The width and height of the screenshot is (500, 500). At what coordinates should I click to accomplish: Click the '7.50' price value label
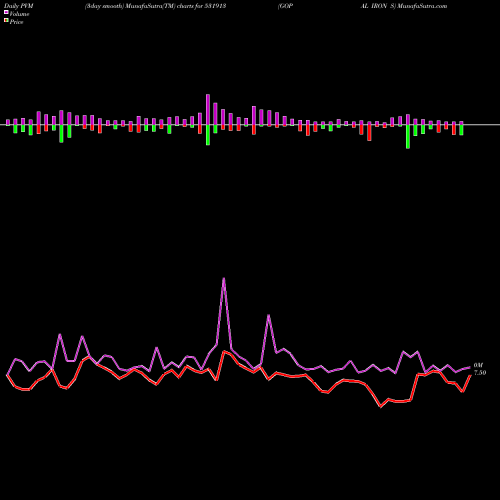coord(480,373)
